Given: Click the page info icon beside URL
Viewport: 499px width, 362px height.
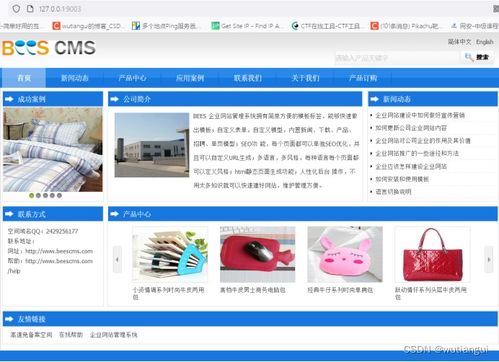Looking at the screenshot, I should [x=30, y=9].
